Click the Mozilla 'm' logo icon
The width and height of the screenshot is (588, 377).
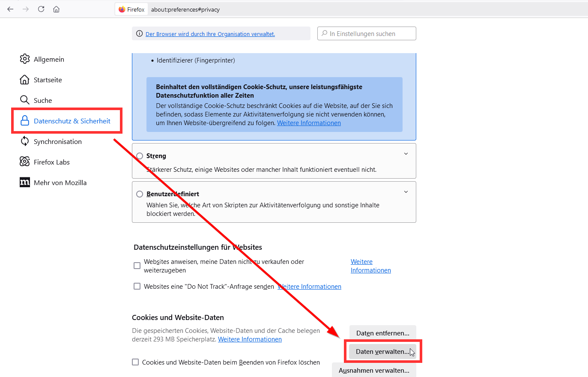point(25,183)
